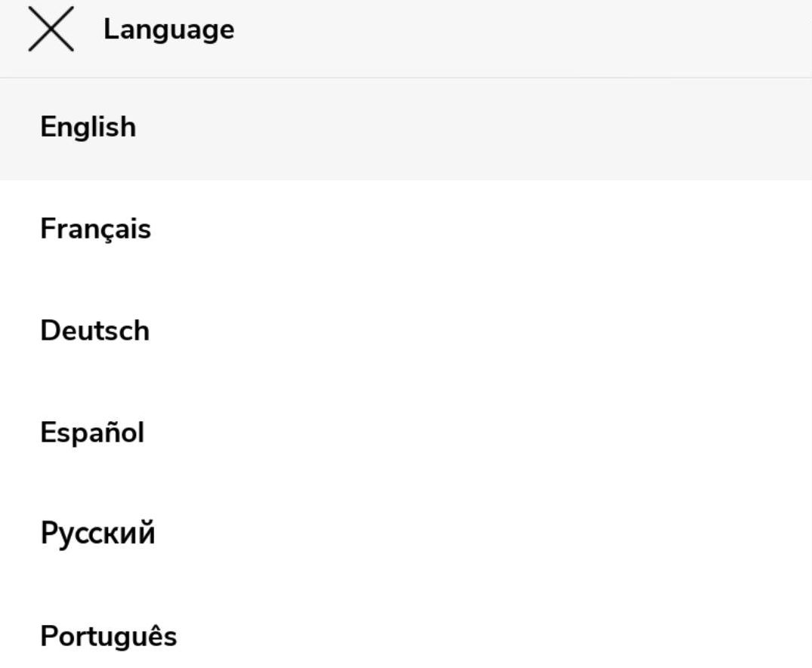Click the Language header title
The height and width of the screenshot is (668, 812).
pyautogui.click(x=168, y=29)
